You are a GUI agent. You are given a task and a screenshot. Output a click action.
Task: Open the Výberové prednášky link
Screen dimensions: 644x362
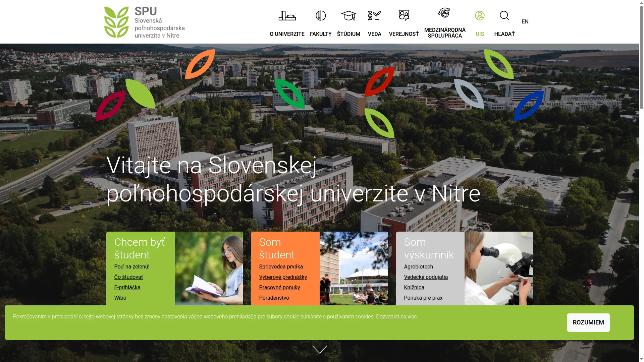click(283, 277)
